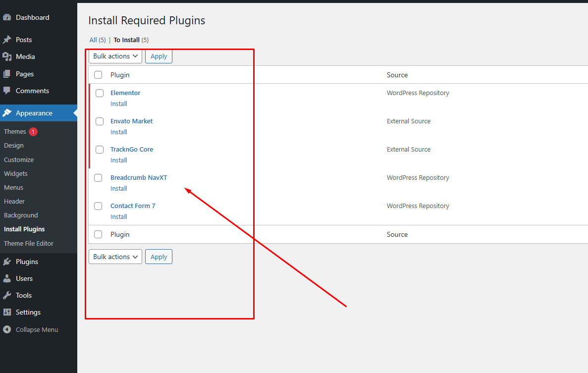The image size is (588, 373).
Task: Click the Settings sliders icon
Action: point(7,312)
